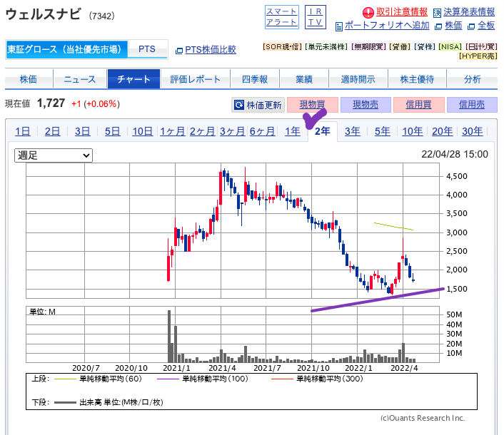Switch to the 株価 tab
504x435 pixels.
click(x=29, y=79)
